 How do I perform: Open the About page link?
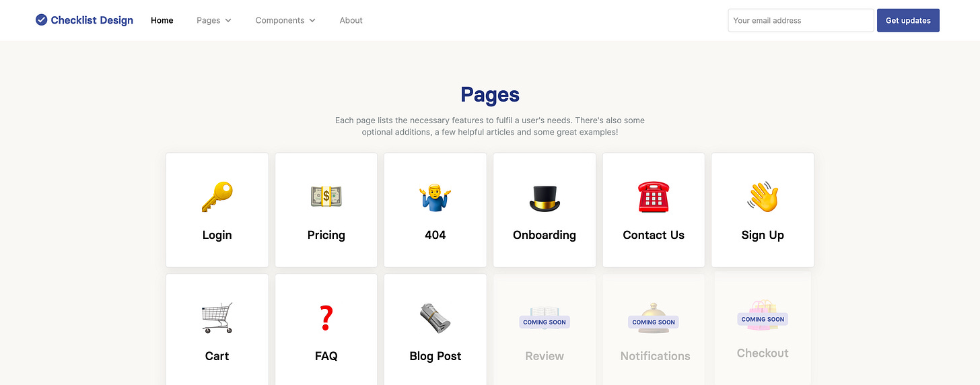tap(351, 20)
